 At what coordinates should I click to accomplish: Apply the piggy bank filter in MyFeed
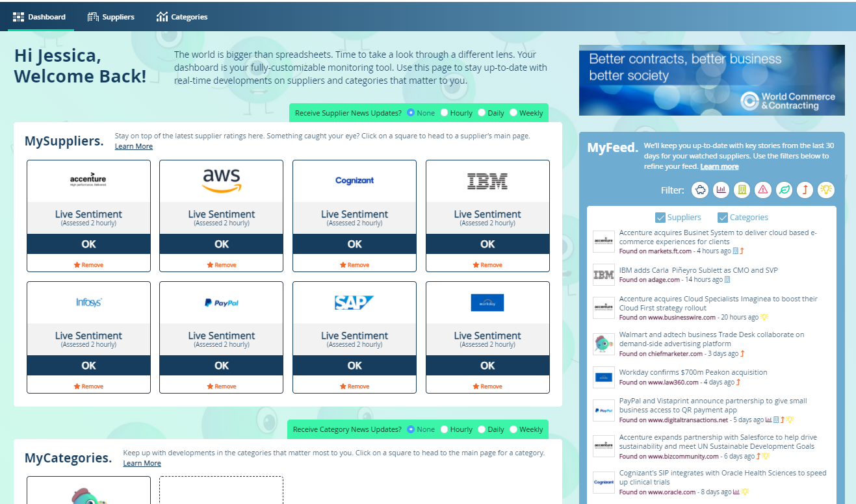tap(701, 190)
